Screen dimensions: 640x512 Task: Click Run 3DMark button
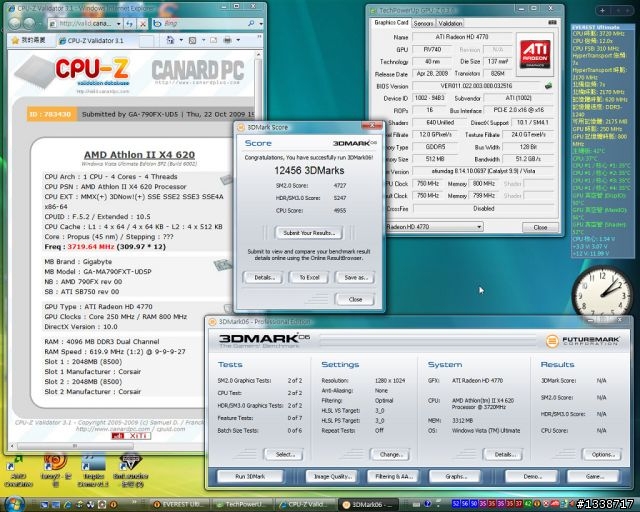pos(250,476)
